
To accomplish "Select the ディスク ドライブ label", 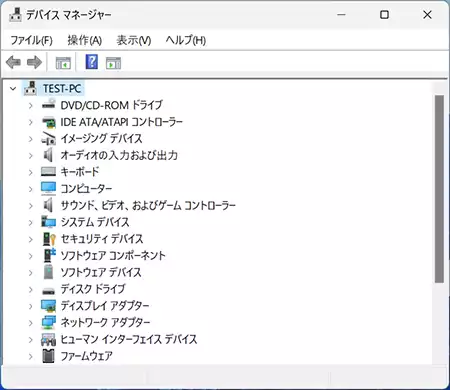I will pyautogui.click(x=93, y=289).
